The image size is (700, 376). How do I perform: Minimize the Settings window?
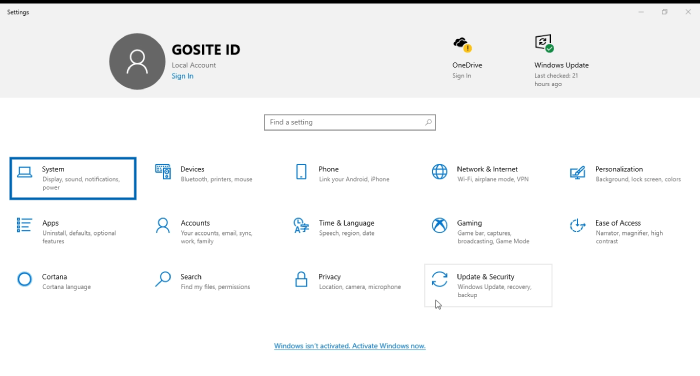[x=641, y=12]
